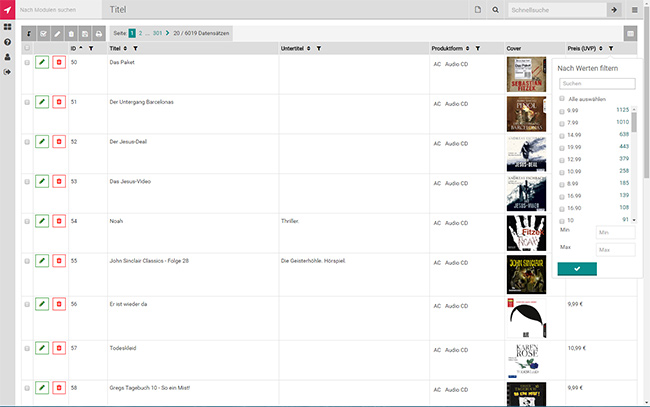
Task: Click the save icon in the table toolbar
Action: click(x=84, y=34)
